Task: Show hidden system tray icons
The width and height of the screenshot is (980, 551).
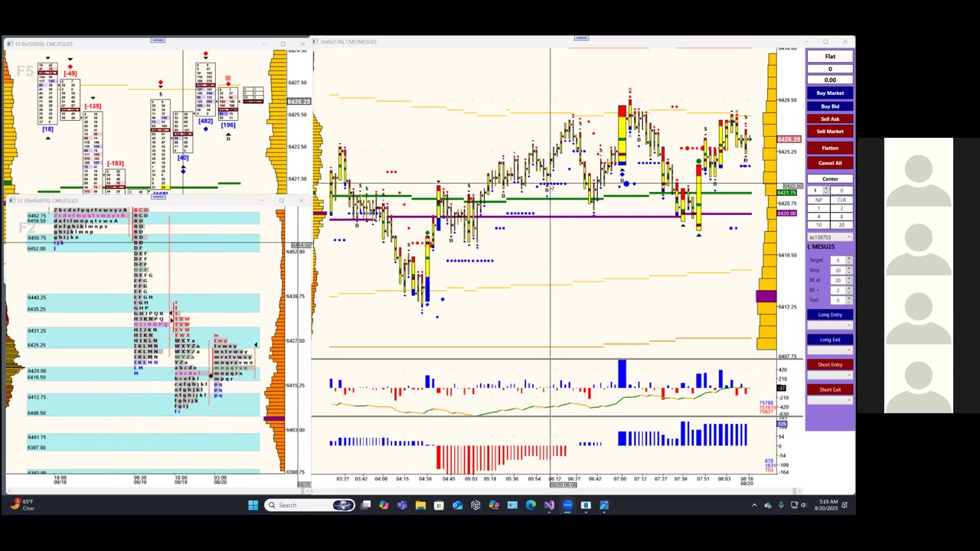Action: pyautogui.click(x=754, y=505)
